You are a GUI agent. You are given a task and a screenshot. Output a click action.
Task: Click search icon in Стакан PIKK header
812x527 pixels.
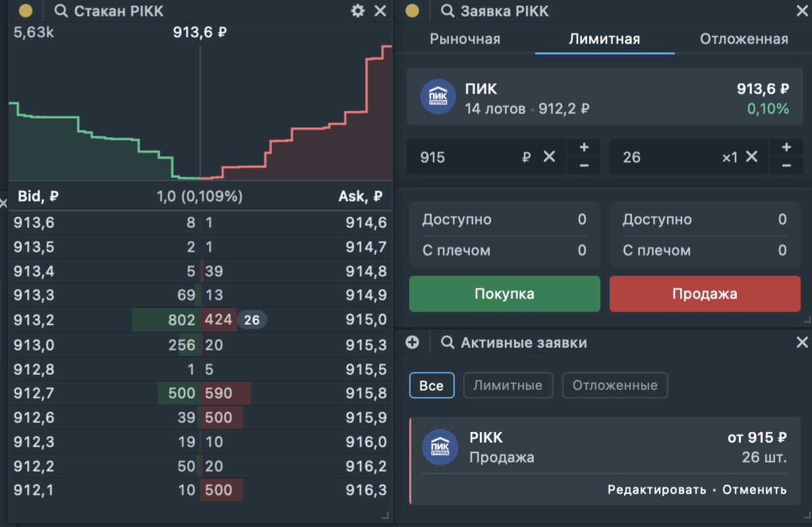pyautogui.click(x=61, y=11)
